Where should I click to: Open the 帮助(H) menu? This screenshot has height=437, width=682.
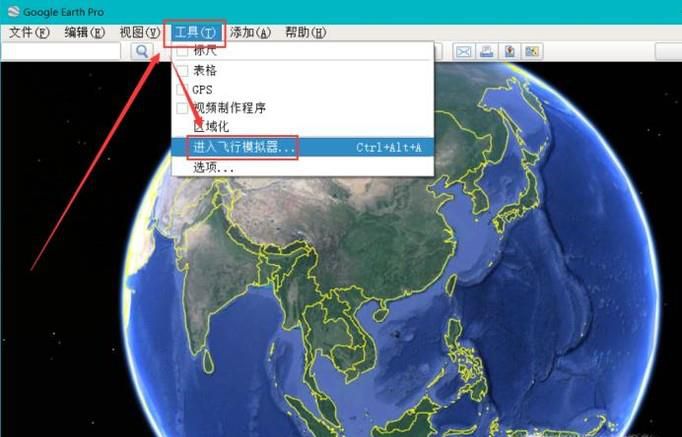pyautogui.click(x=306, y=33)
